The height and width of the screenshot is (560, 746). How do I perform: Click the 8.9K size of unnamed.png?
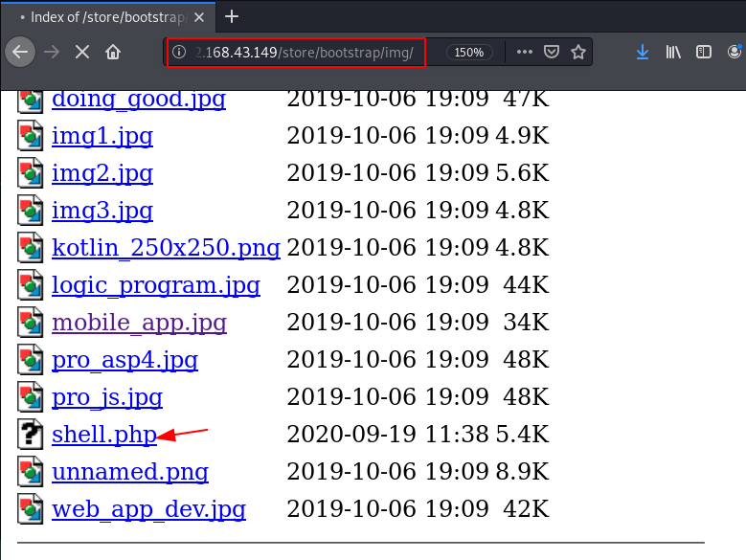pos(522,472)
